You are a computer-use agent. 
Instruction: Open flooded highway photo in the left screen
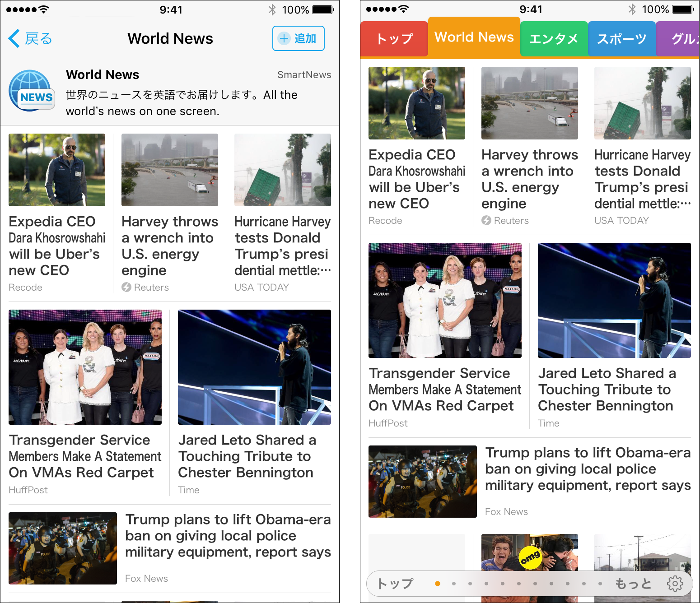click(170, 170)
